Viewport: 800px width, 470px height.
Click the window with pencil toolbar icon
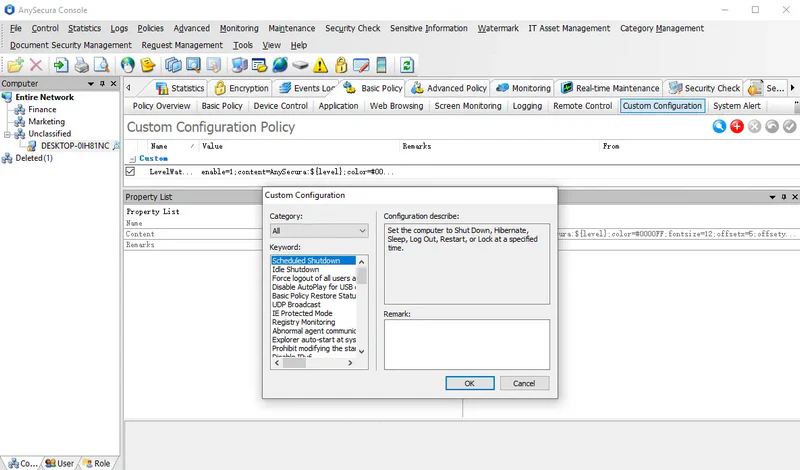pos(361,65)
